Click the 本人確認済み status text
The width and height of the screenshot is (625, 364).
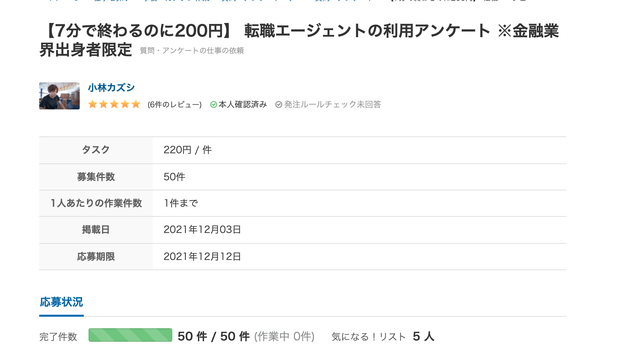coord(243,105)
